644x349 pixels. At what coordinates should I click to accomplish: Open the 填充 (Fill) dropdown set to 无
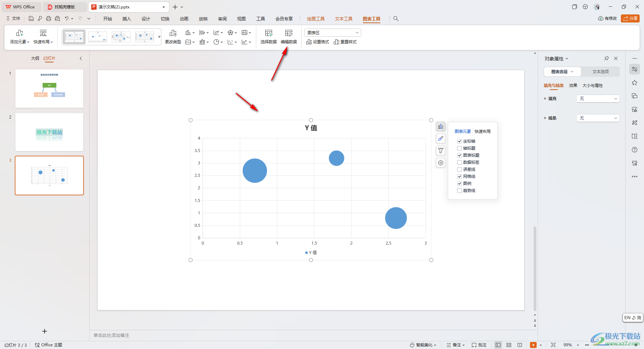(x=598, y=99)
